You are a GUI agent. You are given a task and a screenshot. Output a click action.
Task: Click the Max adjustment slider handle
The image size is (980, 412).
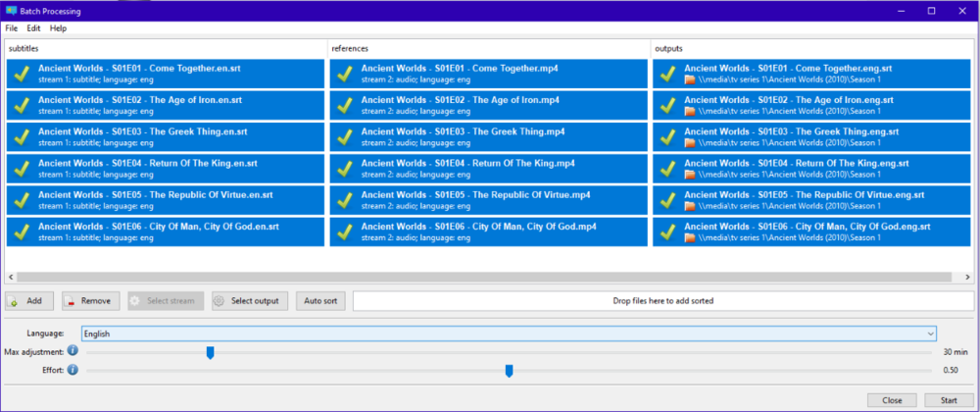tap(210, 351)
